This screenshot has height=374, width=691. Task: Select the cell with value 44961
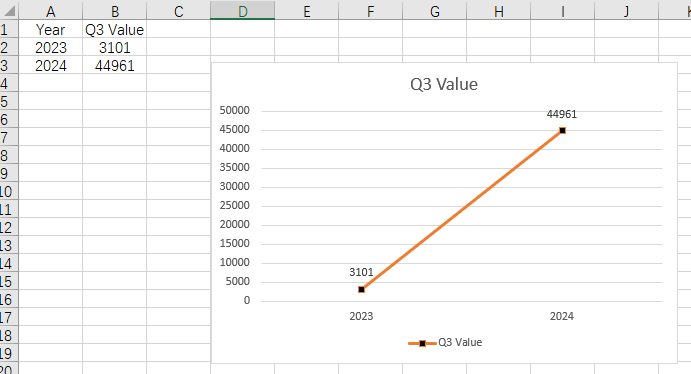pos(115,65)
